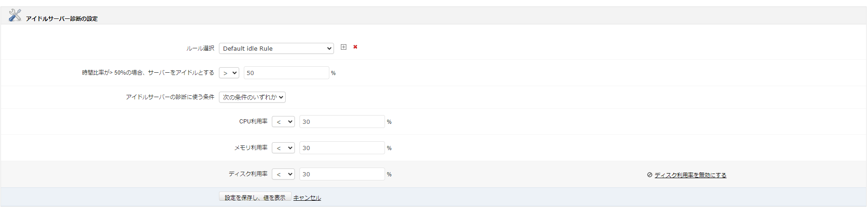Click the ディスク利用率 threshold input field
Viewport: 868px width, 209px height.
pos(342,174)
